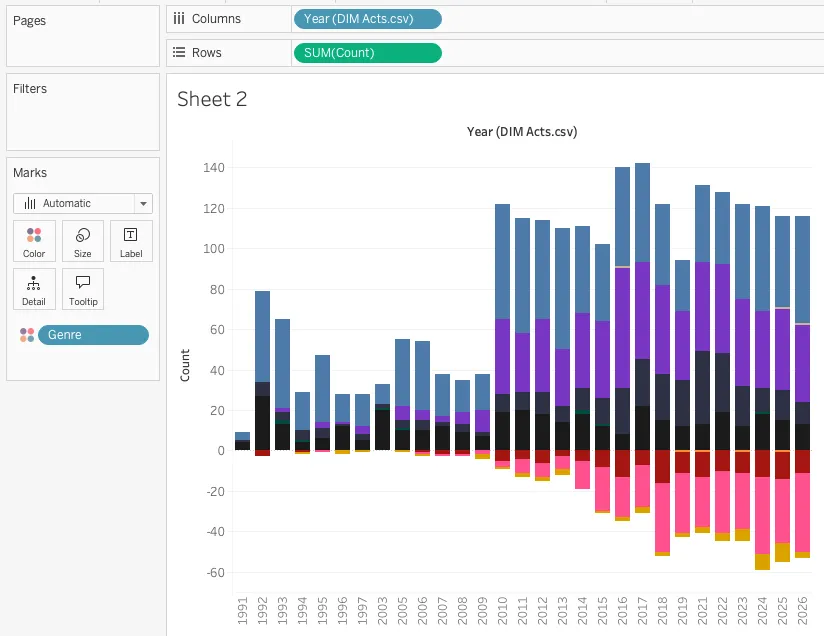
Task: Click the Sheet 2 title
Action: coord(212,99)
